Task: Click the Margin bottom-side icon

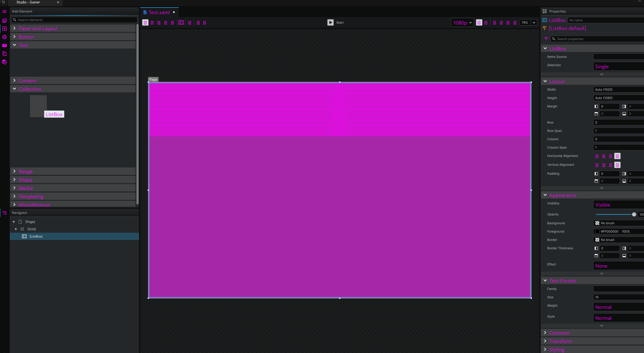Action: point(624,114)
